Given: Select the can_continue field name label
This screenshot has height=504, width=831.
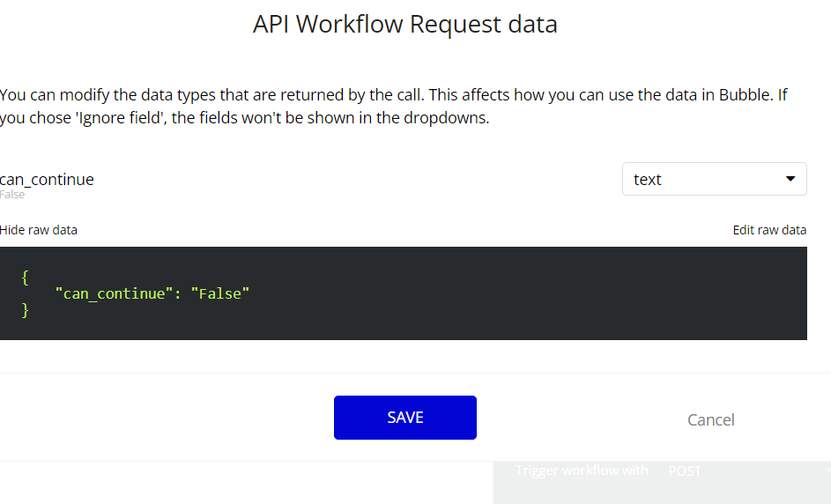Looking at the screenshot, I should click(x=48, y=179).
